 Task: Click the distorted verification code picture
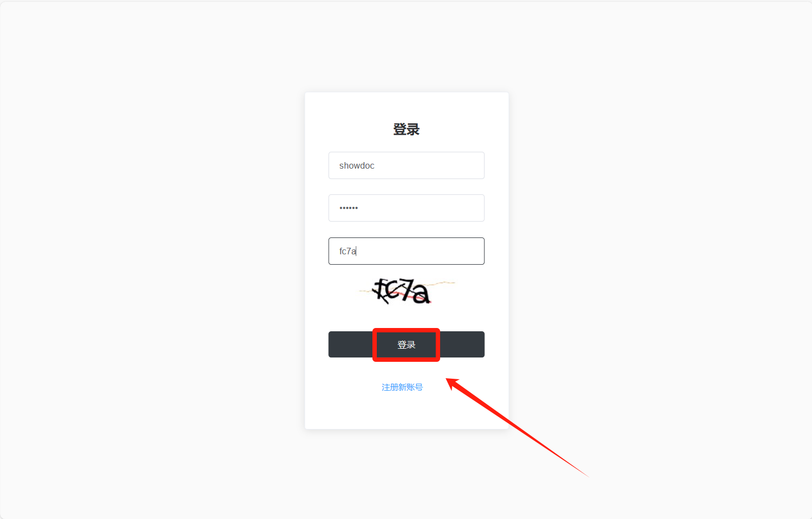[x=406, y=291]
